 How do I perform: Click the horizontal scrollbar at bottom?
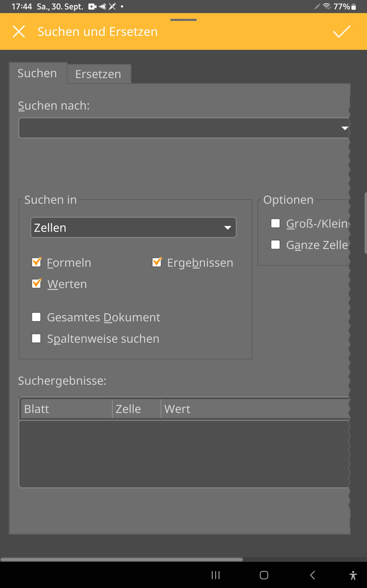coord(121,559)
